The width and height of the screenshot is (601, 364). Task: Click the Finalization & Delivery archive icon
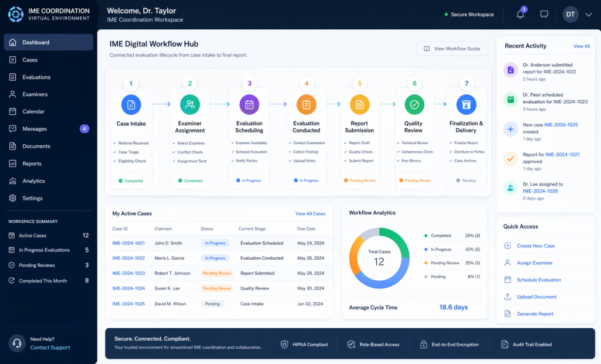[x=466, y=104]
